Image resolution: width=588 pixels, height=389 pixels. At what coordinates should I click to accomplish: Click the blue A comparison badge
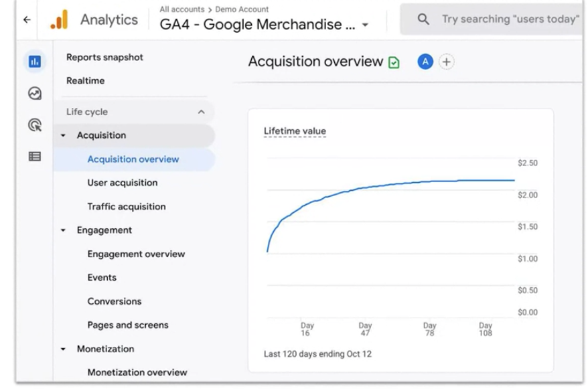coord(425,62)
